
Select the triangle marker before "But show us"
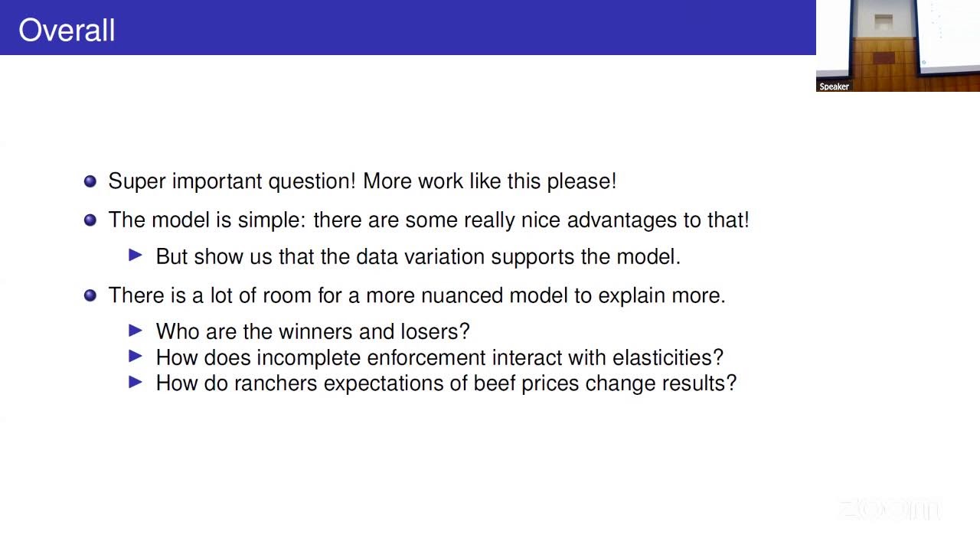click(136, 256)
